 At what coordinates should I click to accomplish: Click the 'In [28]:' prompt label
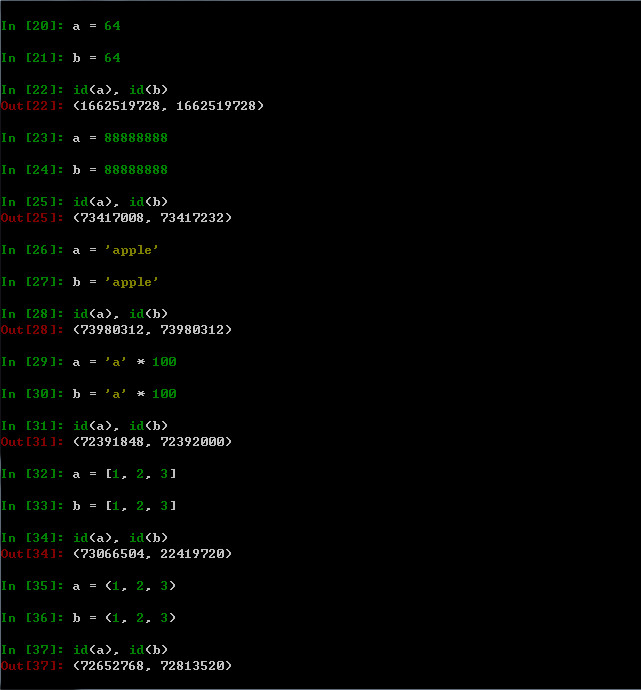(32, 314)
